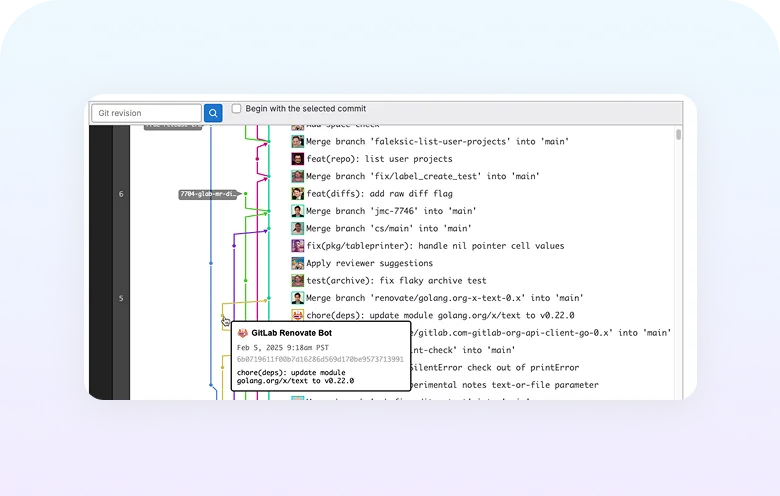780x496 pixels.
Task: Open commit Merge branch 'cs/main' into 'main'
Action: 389,229
